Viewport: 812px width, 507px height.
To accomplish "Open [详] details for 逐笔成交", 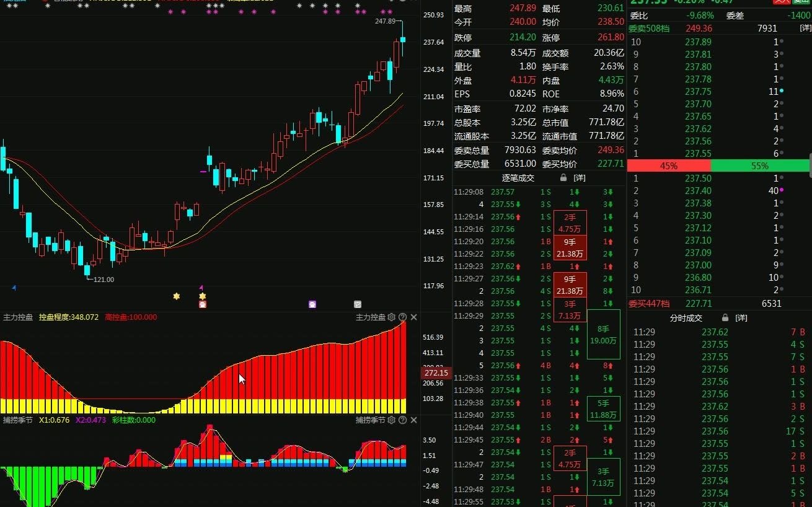I will 580,178.
